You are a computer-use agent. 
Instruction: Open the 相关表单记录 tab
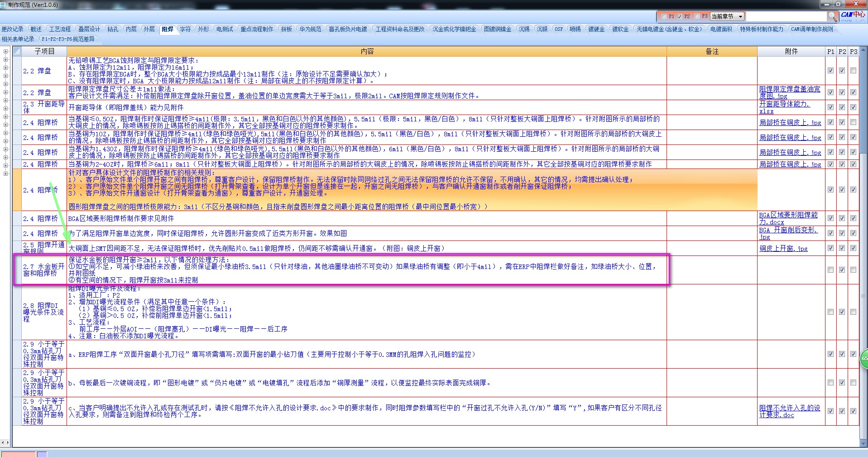point(18,39)
